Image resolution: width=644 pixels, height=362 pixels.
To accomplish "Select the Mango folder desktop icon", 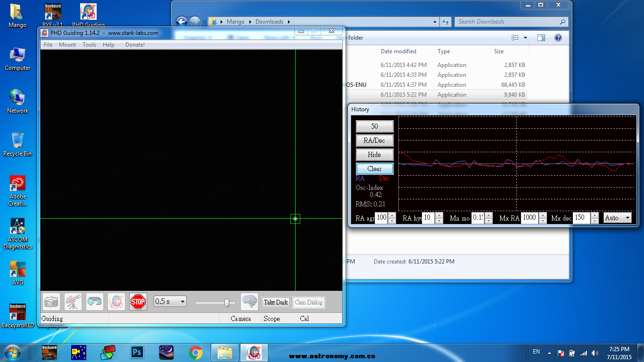I will click(x=17, y=16).
